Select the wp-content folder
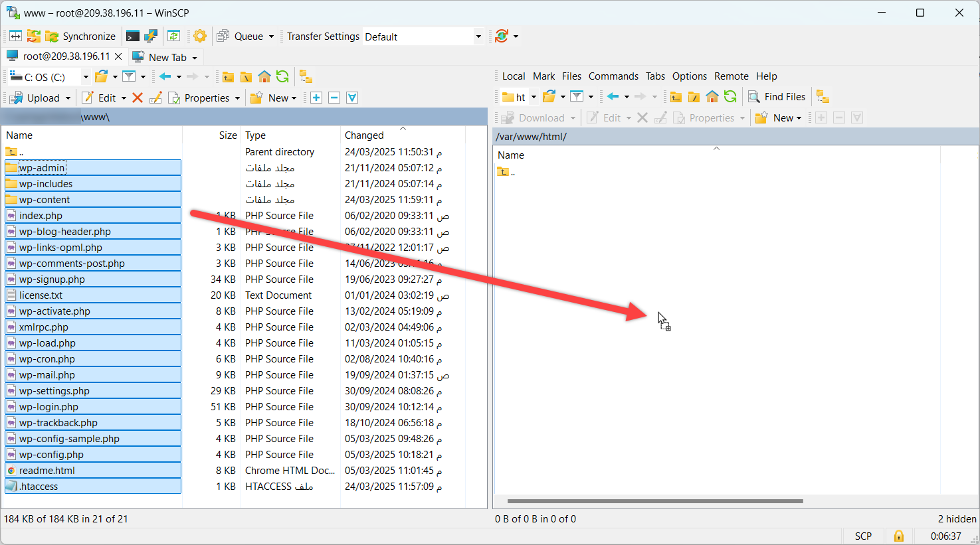The width and height of the screenshot is (980, 545). 92,200
